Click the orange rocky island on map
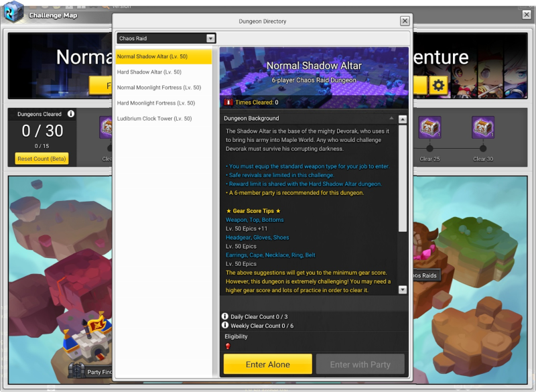 tap(477, 337)
